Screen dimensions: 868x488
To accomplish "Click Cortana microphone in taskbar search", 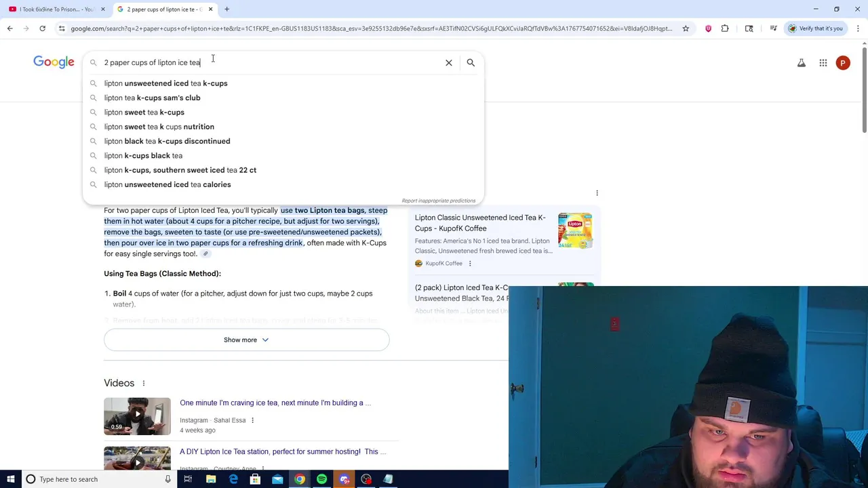I will click(x=167, y=479).
